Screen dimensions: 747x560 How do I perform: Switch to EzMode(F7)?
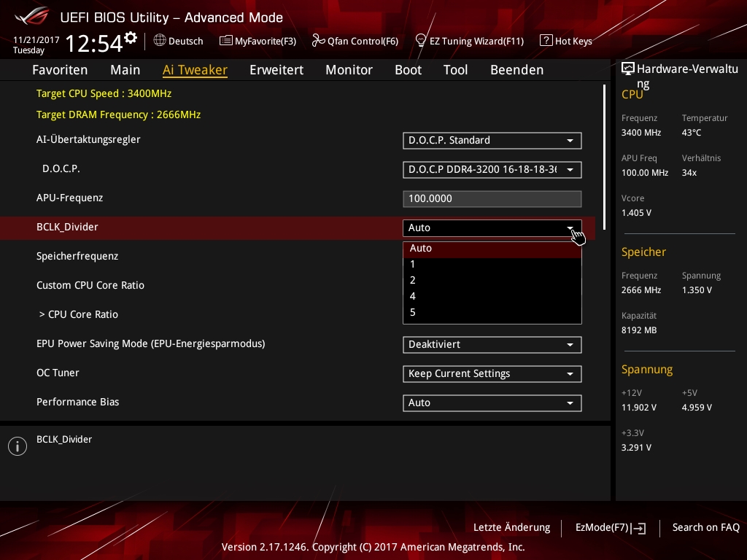[x=611, y=528]
